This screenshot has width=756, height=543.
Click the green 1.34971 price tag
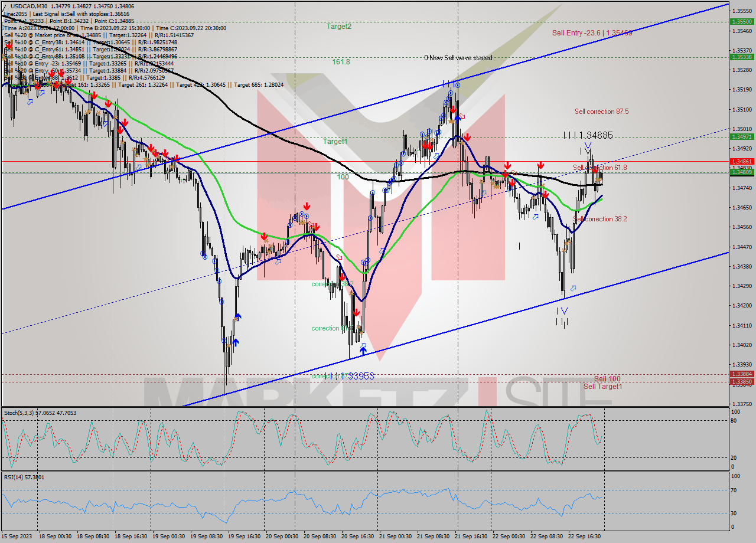(x=741, y=137)
